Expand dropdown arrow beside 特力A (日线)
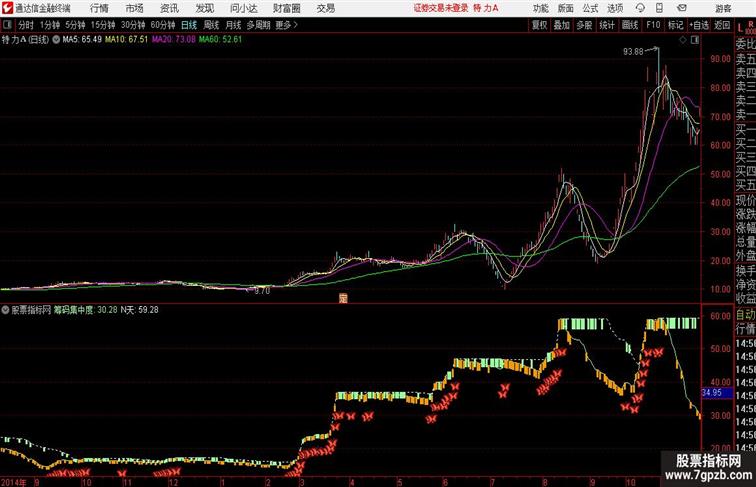 (x=56, y=40)
